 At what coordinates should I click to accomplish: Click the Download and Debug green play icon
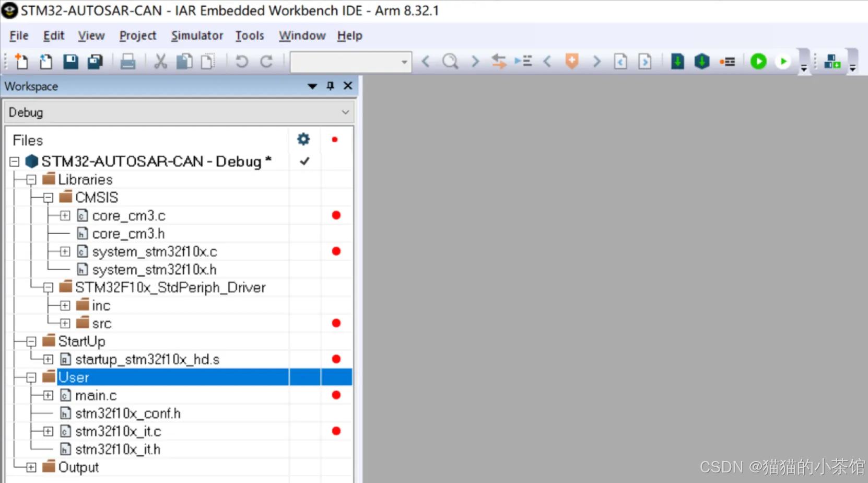[758, 62]
